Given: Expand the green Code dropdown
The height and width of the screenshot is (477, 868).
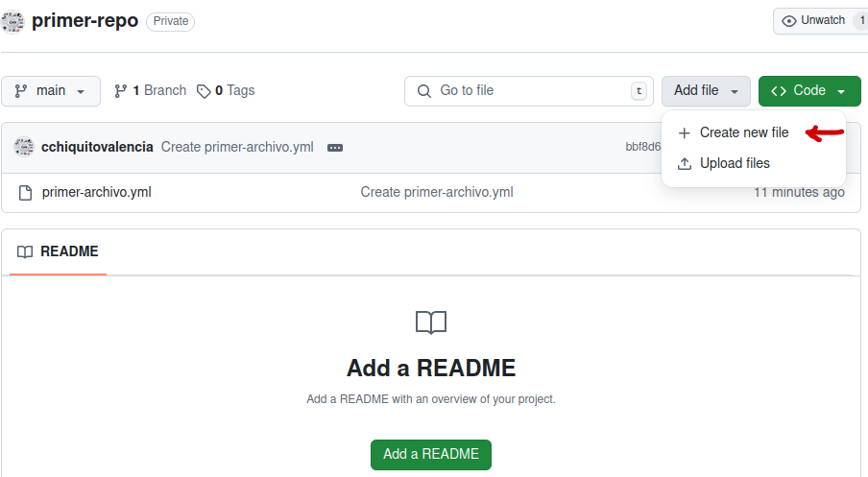Looking at the screenshot, I should pyautogui.click(x=809, y=91).
